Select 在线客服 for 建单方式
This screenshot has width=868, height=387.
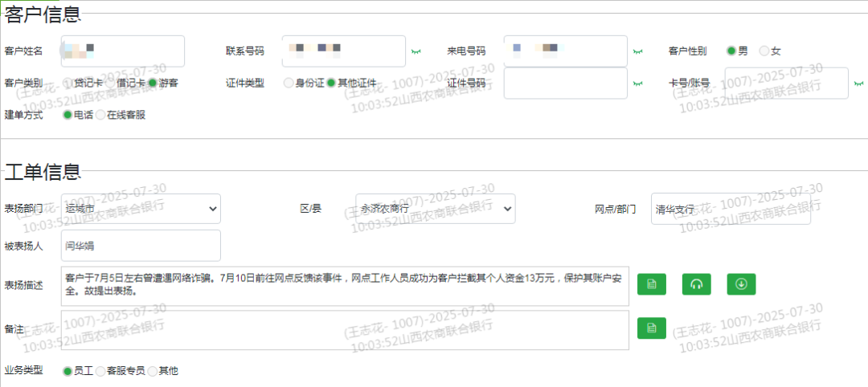click(x=100, y=115)
